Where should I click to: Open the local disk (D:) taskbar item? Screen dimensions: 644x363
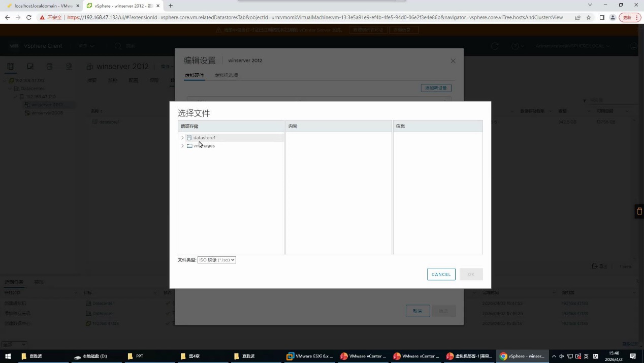(x=96, y=356)
